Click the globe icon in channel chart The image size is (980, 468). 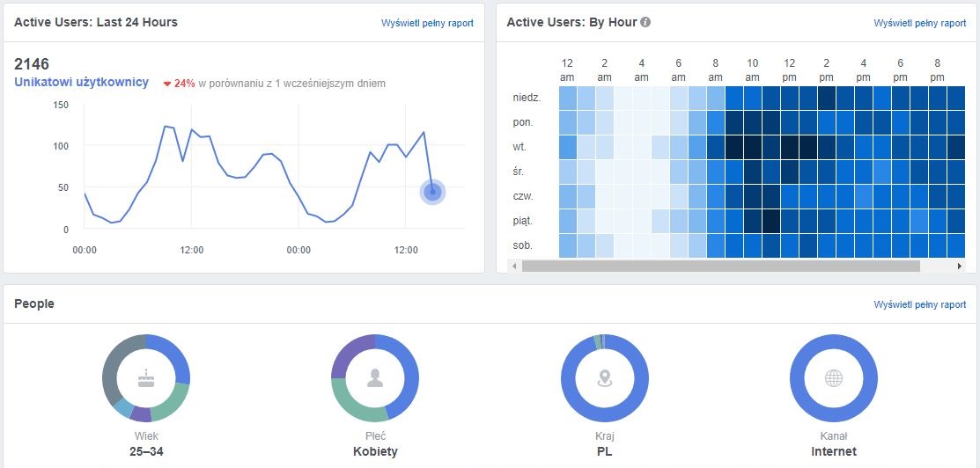(834, 378)
